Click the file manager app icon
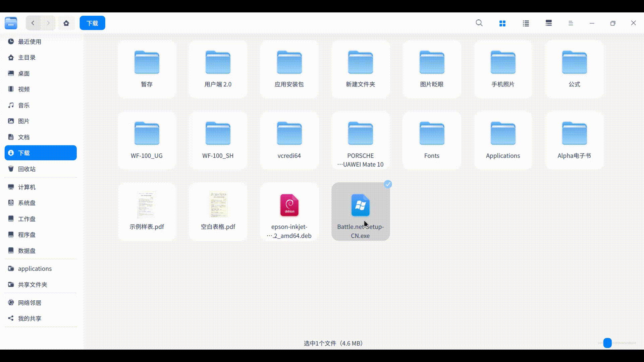 (11, 23)
